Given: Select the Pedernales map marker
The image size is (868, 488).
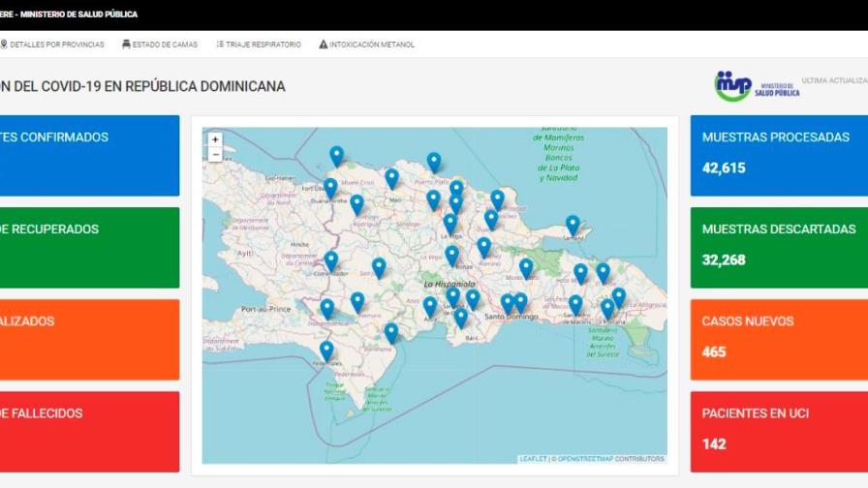Looking at the screenshot, I should 326,351.
